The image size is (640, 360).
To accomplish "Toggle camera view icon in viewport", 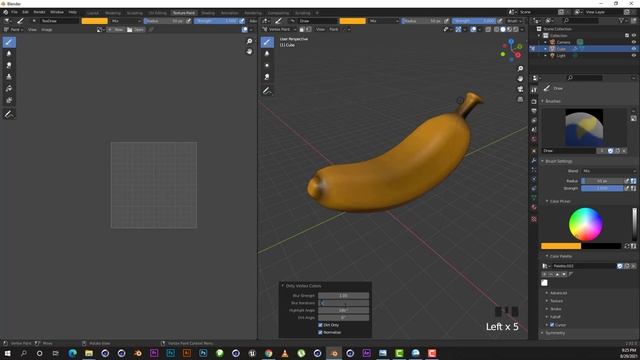I will (520, 89).
